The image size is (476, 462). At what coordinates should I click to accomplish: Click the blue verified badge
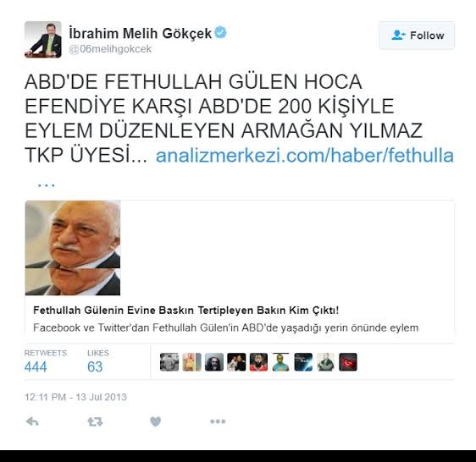(x=220, y=32)
